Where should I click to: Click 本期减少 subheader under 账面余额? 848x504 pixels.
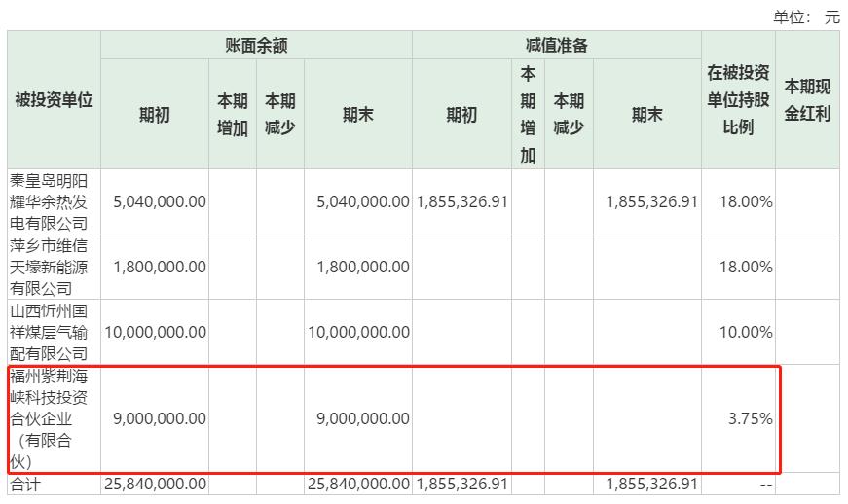[x=280, y=115]
